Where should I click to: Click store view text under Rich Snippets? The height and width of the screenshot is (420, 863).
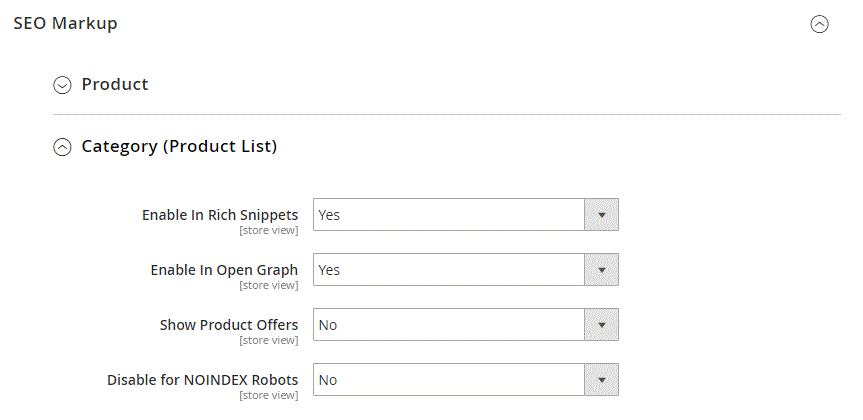pyautogui.click(x=268, y=230)
